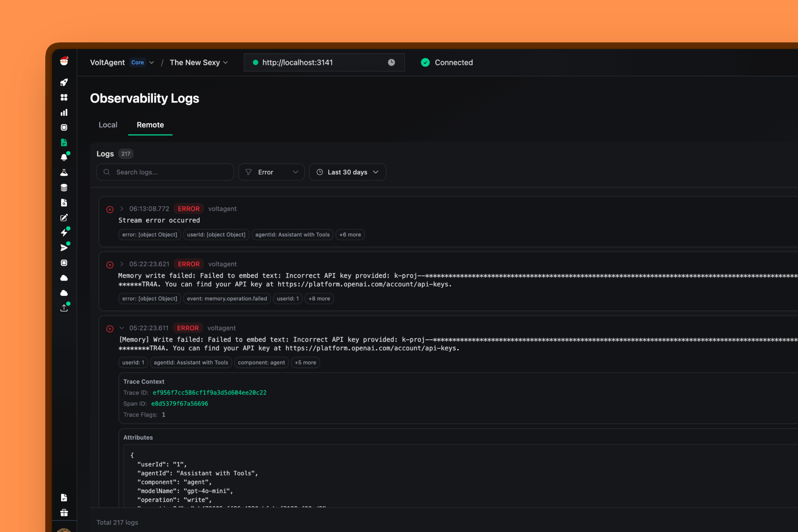Click agentId tag on stream error log

pyautogui.click(x=293, y=234)
